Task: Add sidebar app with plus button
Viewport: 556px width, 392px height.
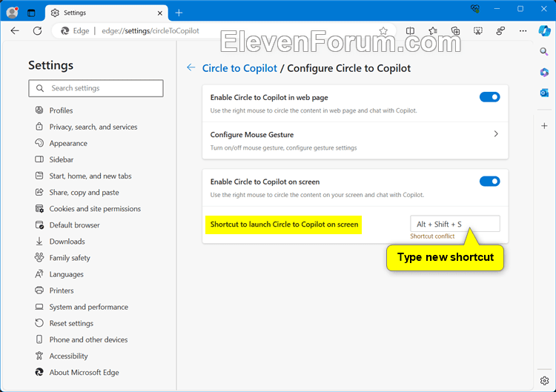Action: (x=544, y=126)
